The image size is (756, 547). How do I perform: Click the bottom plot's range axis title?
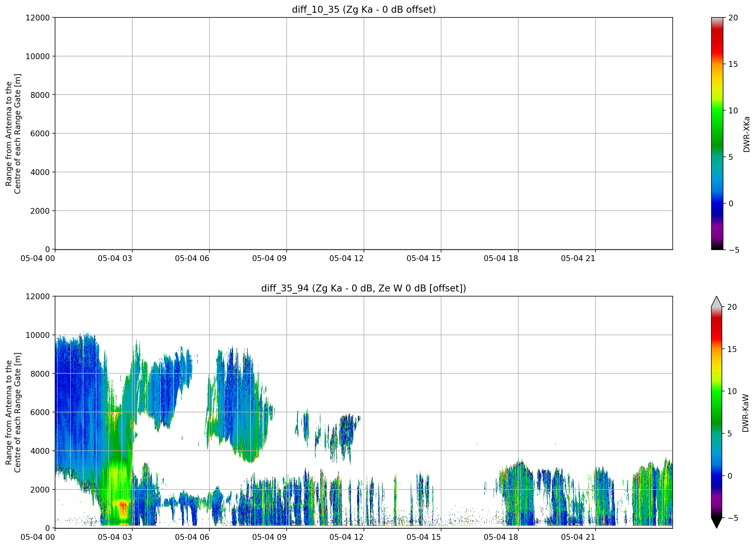pos(13,412)
